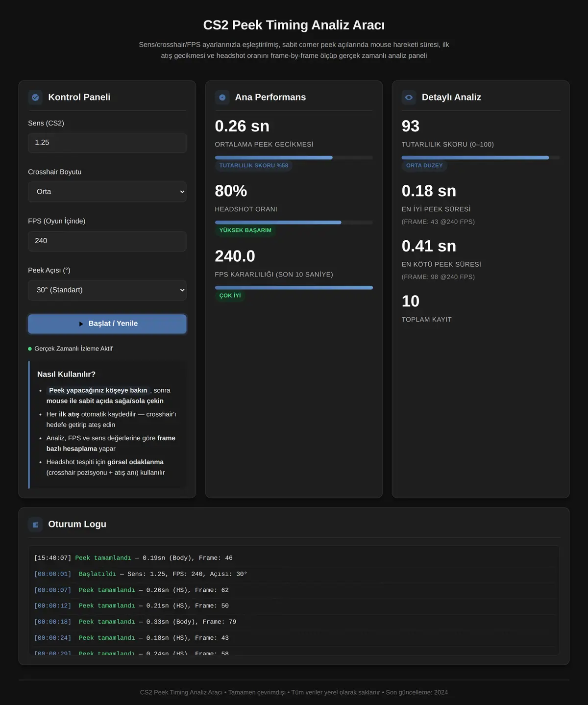Image resolution: width=588 pixels, height=705 pixels.
Task: Click the Oturum Logu header icon
Action: pyautogui.click(x=35, y=524)
